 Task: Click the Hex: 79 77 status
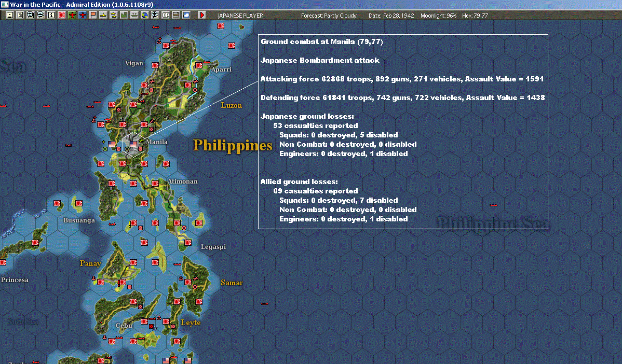click(475, 16)
